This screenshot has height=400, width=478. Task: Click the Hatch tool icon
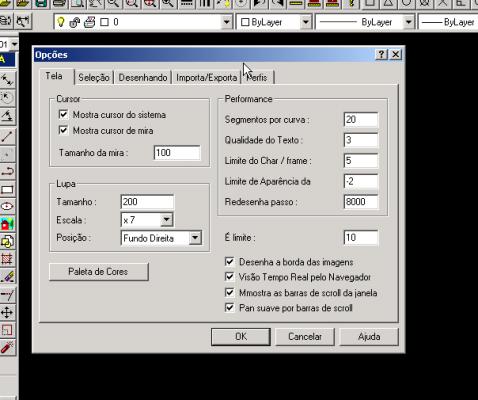7,259
